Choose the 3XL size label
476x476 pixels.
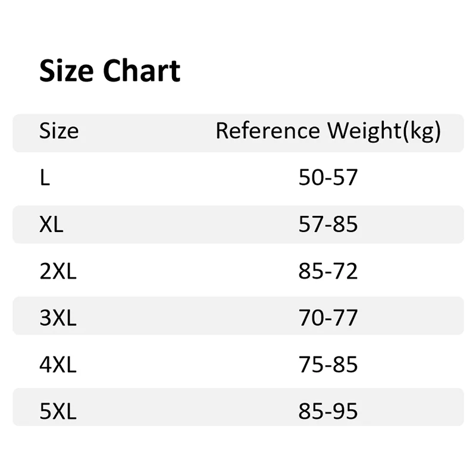click(x=58, y=318)
